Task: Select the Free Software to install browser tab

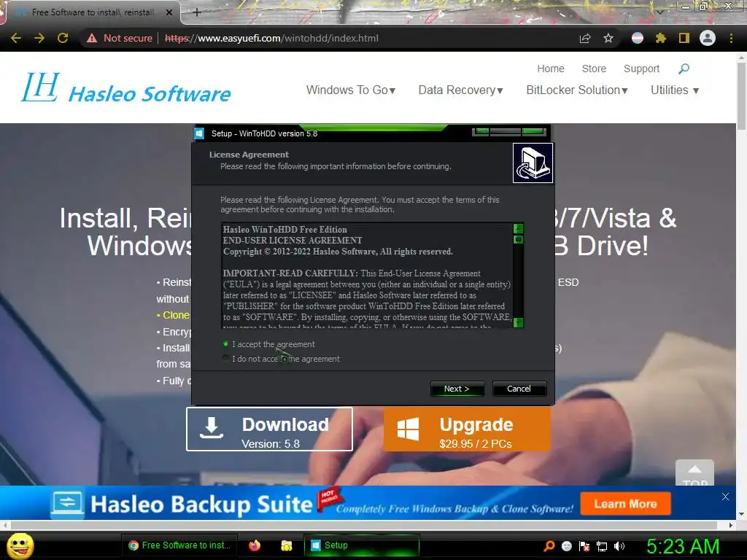Action: click(x=93, y=12)
